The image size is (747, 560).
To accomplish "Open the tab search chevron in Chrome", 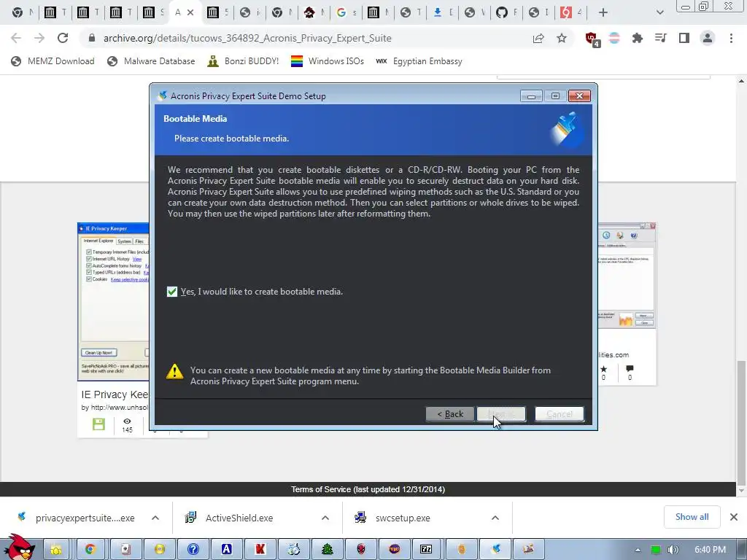I will click(x=659, y=12).
